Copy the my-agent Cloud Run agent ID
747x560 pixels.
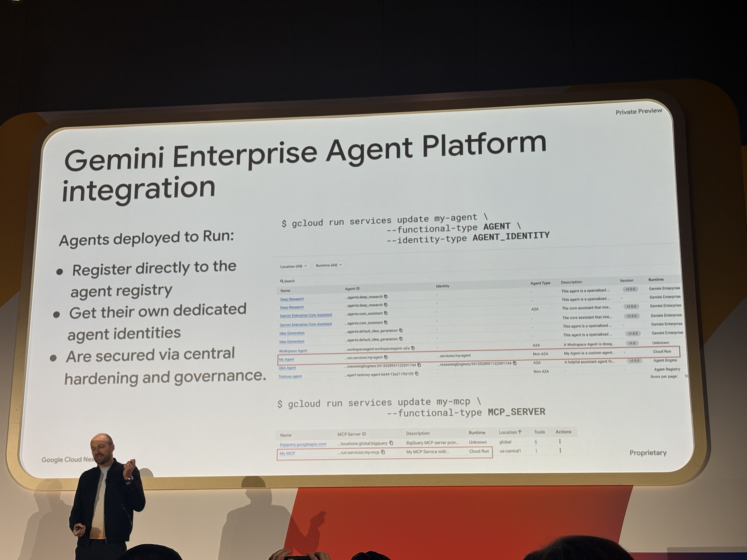386,357
